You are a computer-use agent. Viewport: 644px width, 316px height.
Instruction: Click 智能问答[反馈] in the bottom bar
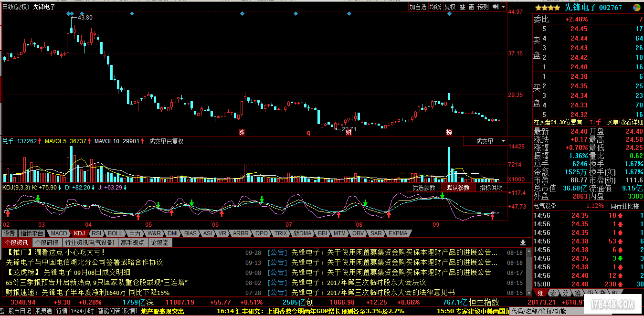117,311
